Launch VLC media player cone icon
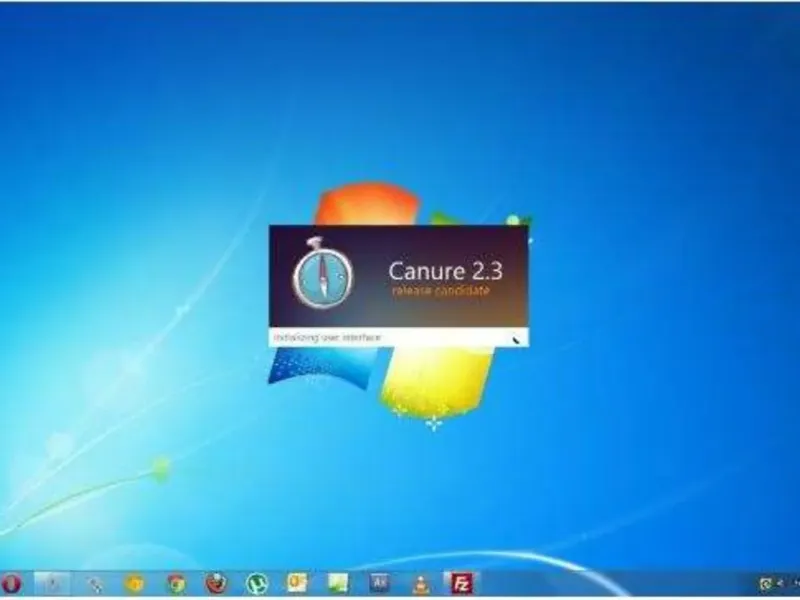 tap(421, 584)
